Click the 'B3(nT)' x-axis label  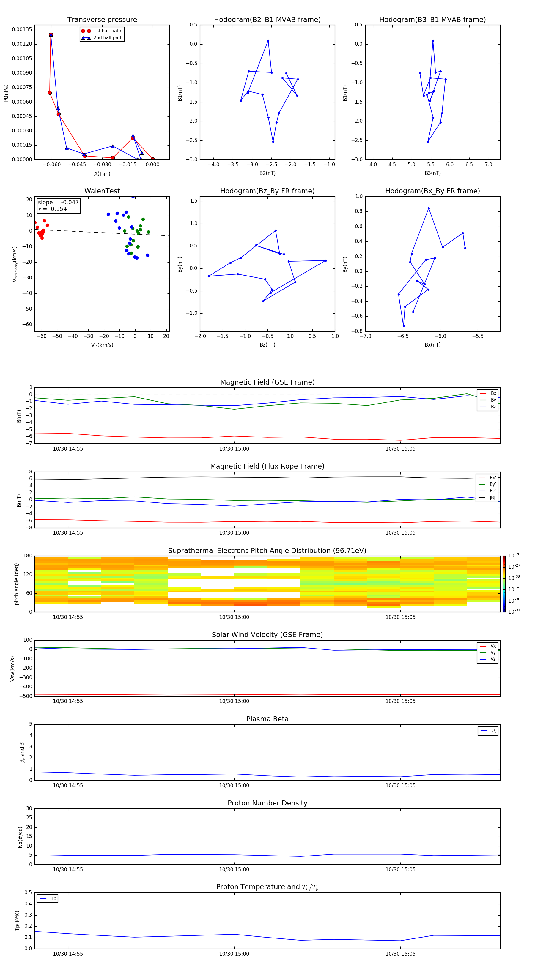pos(432,173)
